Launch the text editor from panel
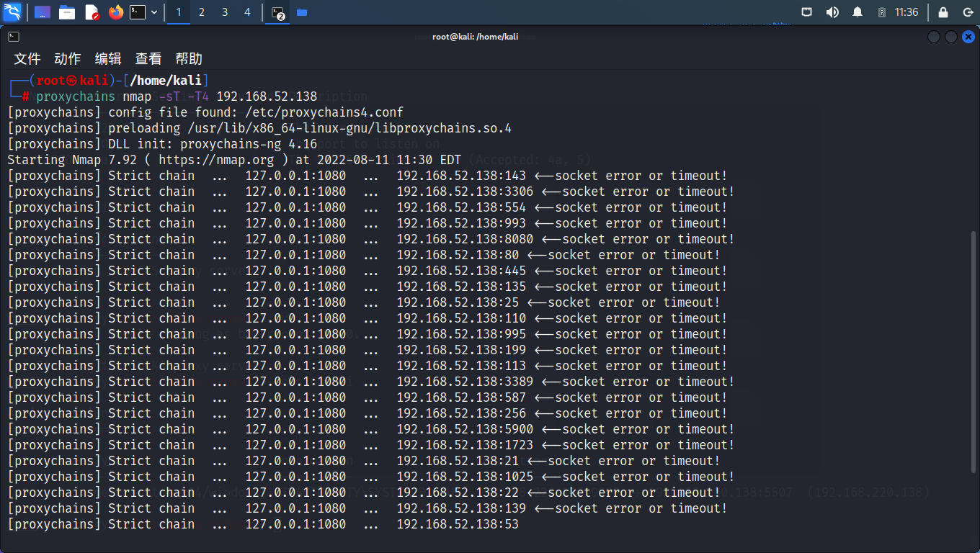 92,12
